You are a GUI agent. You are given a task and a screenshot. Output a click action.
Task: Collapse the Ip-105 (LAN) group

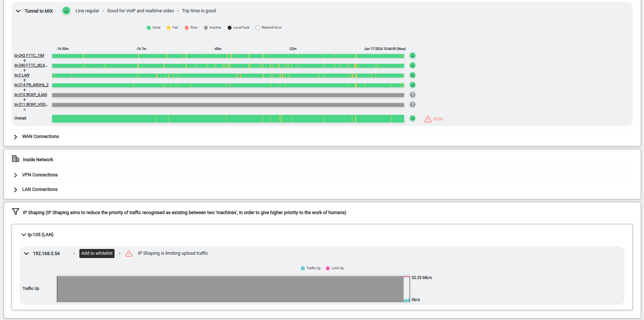[x=24, y=235]
